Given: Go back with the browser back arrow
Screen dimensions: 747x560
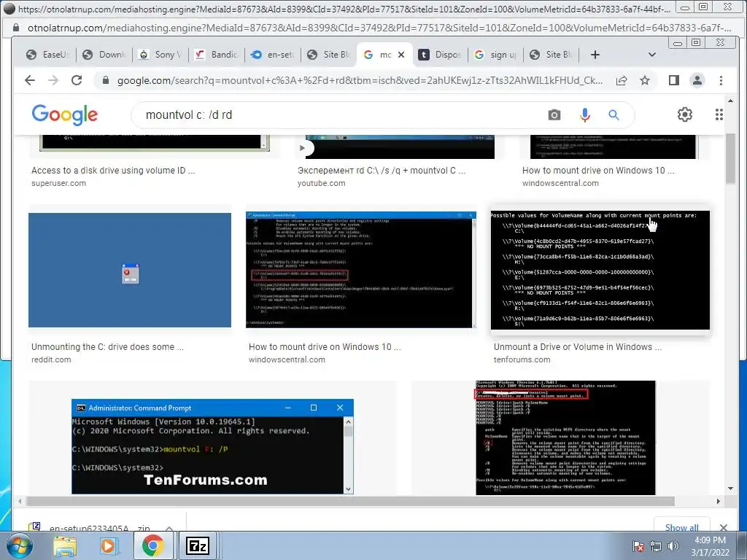Looking at the screenshot, I should [30, 80].
